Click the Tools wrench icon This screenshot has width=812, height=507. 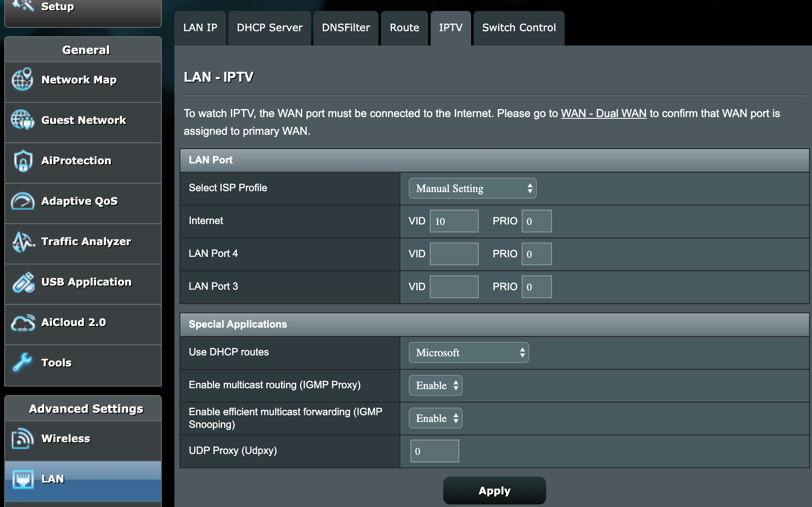click(23, 363)
